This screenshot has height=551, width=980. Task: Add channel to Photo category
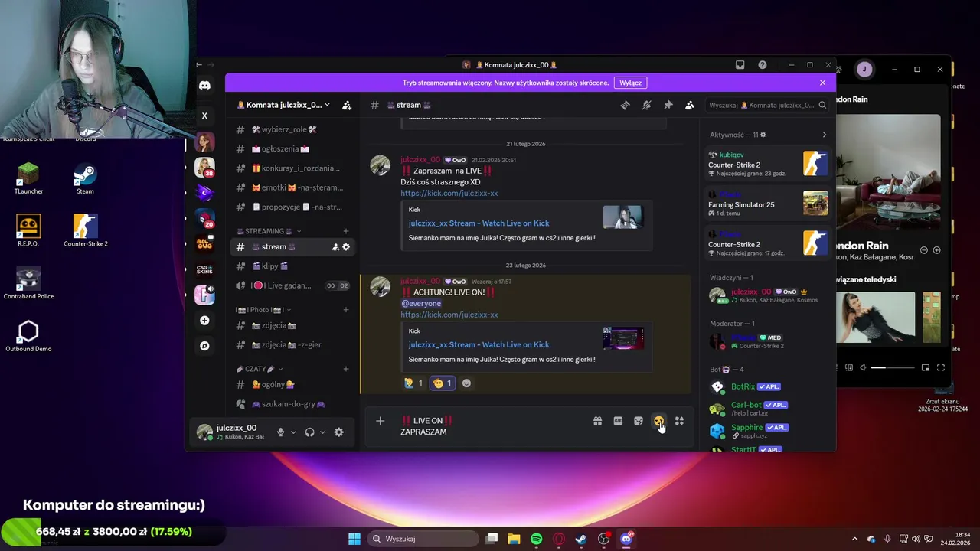point(346,310)
